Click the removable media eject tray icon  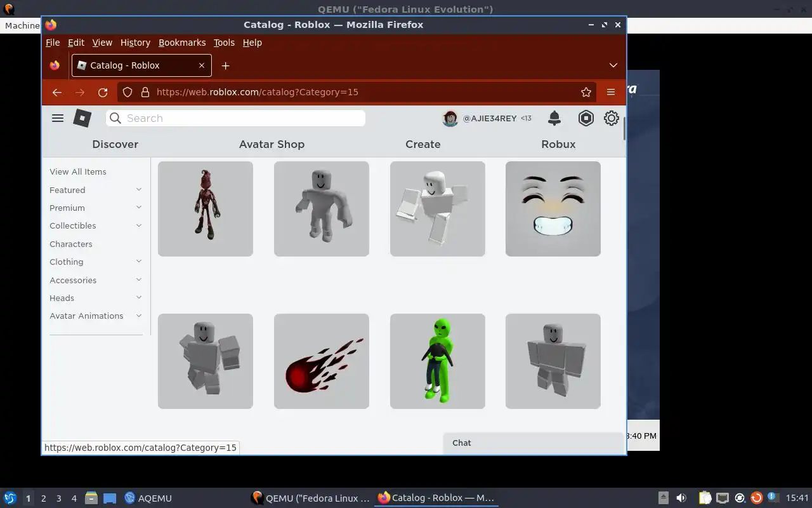[x=664, y=498]
